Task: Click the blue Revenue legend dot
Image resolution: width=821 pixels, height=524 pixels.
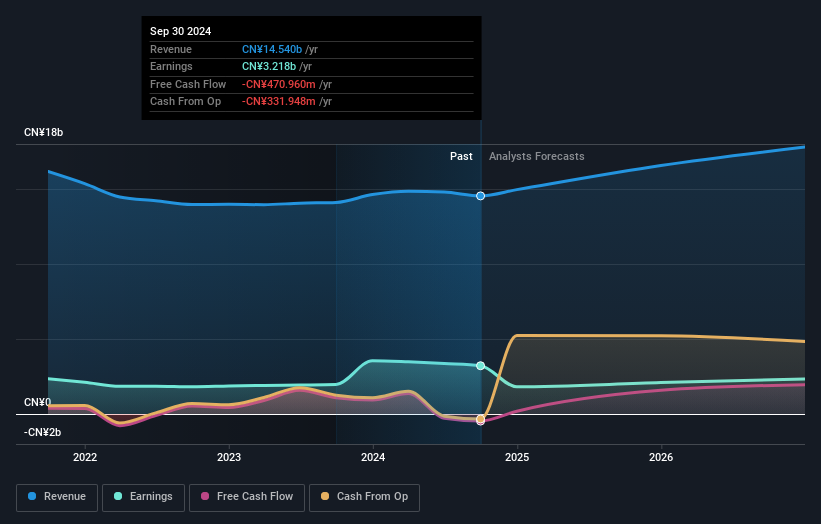Action: click(x=32, y=496)
